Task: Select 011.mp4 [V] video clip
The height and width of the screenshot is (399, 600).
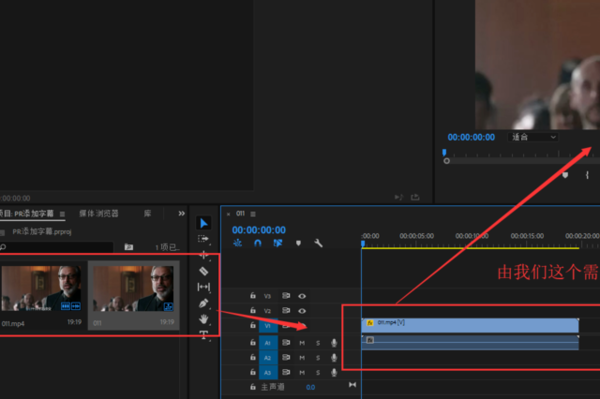Action: pyautogui.click(x=470, y=325)
